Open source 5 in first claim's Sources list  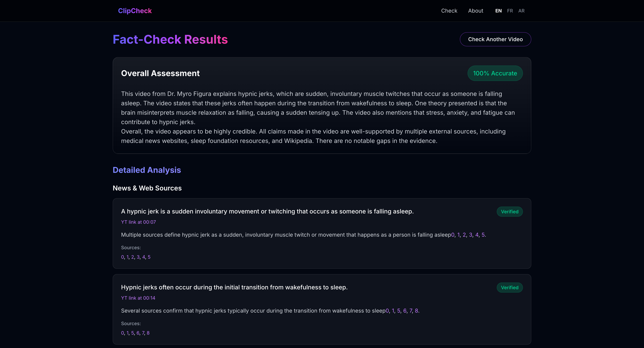coord(149,257)
